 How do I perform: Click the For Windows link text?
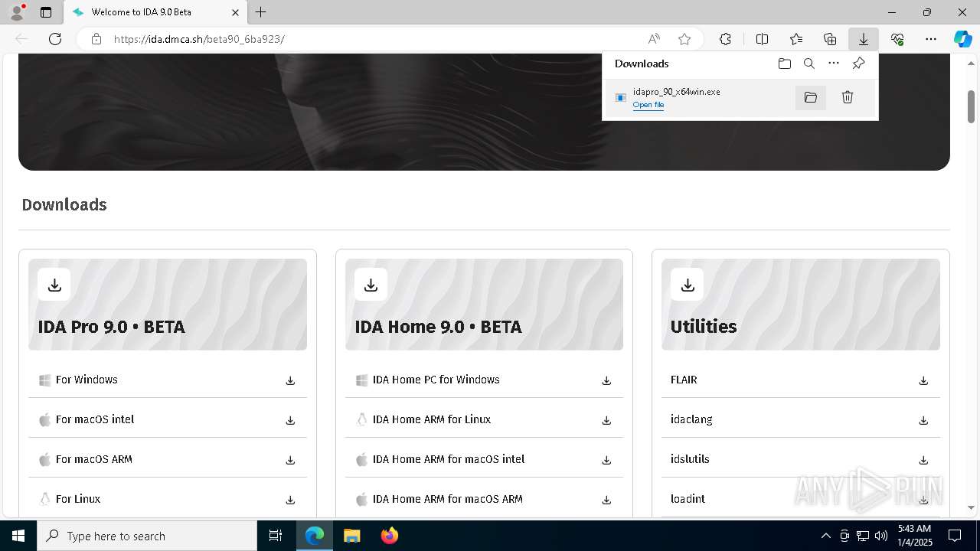point(87,380)
